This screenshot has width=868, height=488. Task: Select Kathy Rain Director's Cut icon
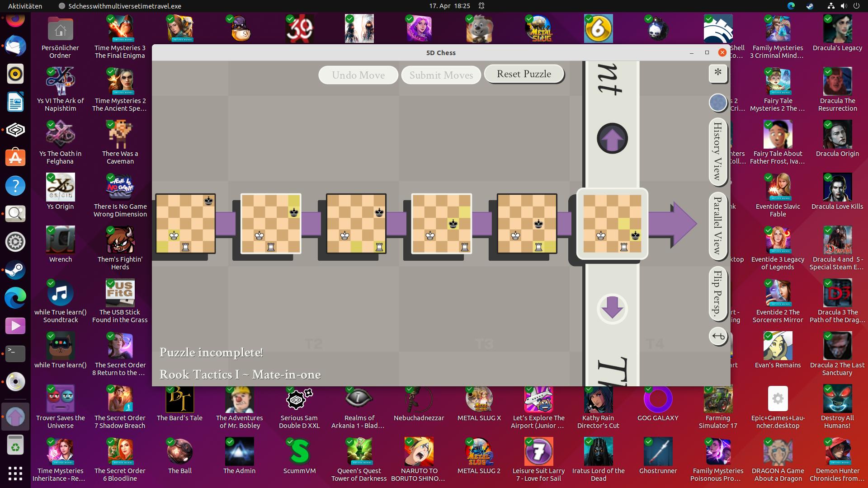(598, 407)
